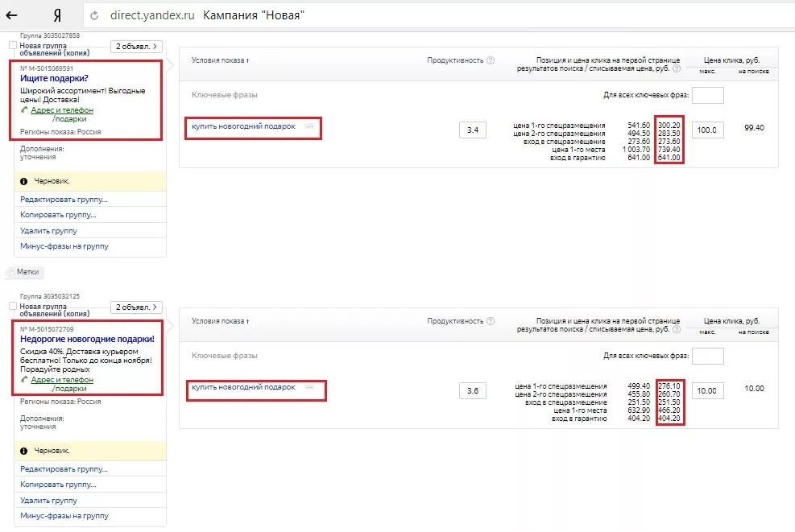This screenshot has height=532, width=795.
Task: Click the 'Для всех ключевых фраз' field in group 3035032125 table
Action: click(708, 357)
